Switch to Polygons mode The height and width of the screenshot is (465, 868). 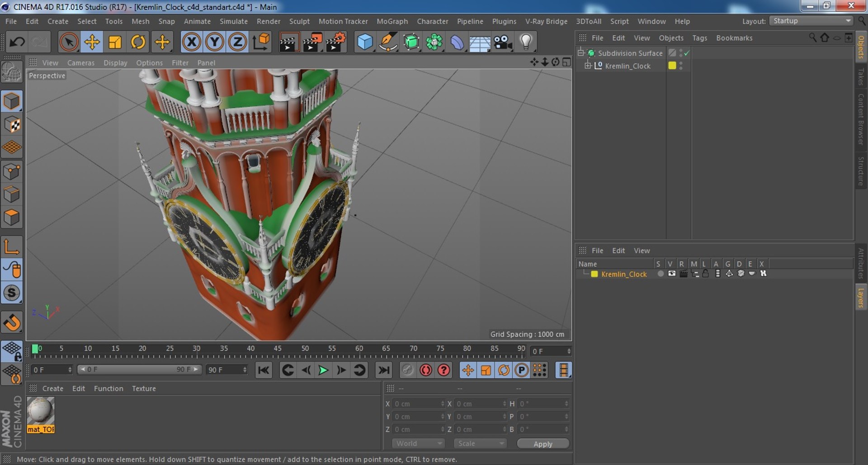(x=12, y=218)
